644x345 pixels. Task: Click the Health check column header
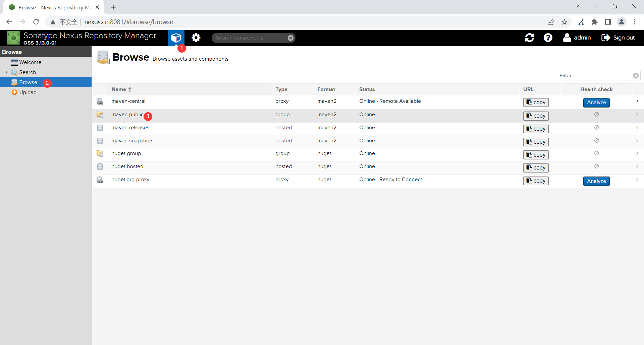[x=596, y=89]
